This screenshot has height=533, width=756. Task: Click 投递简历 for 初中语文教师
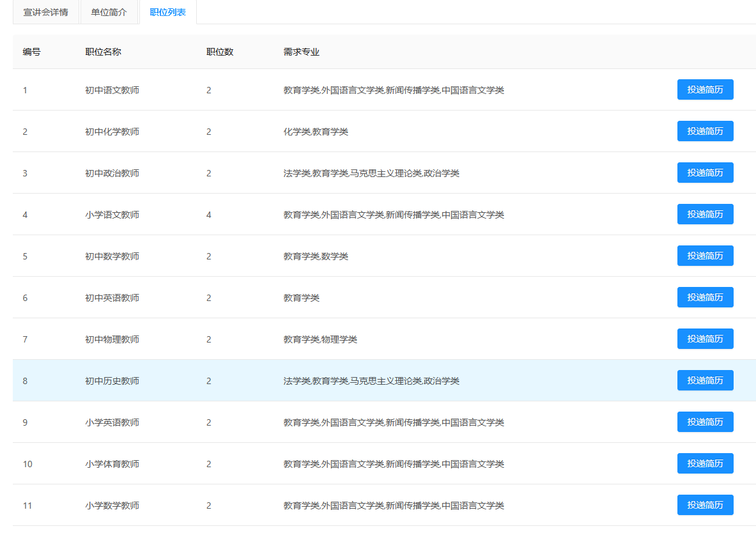coord(705,90)
